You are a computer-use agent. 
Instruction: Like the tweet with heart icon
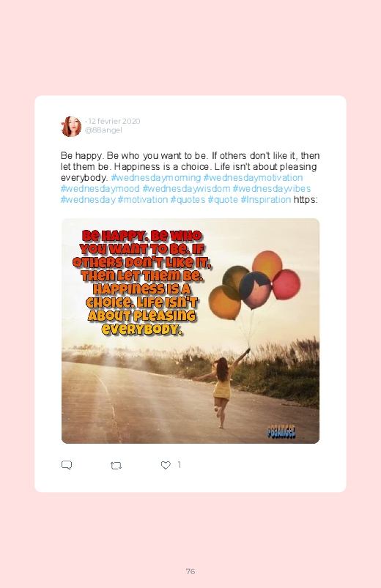(166, 465)
